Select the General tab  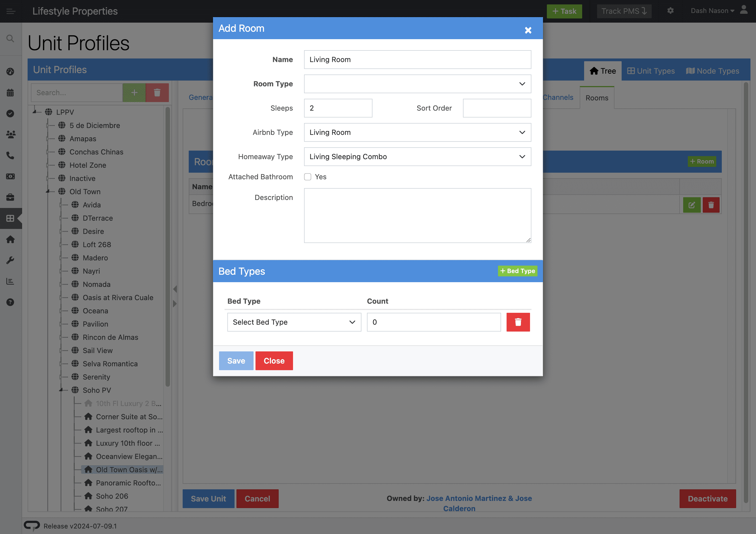(201, 97)
